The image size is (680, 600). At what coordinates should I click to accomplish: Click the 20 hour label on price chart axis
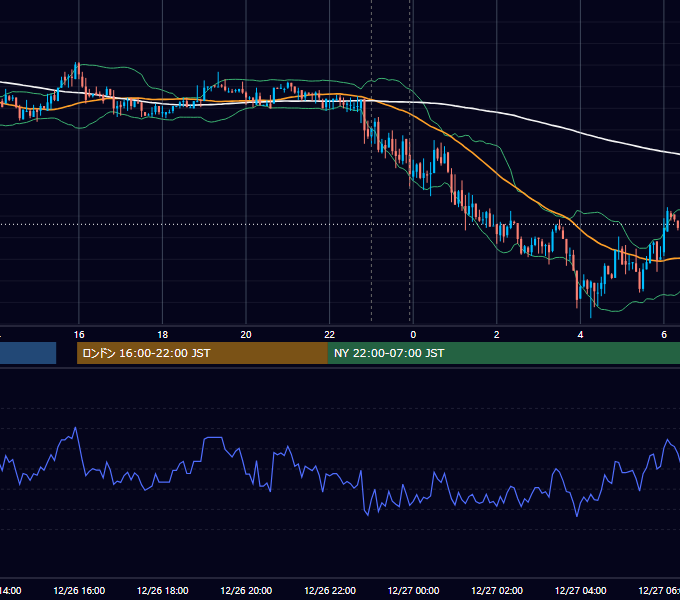(x=246, y=335)
